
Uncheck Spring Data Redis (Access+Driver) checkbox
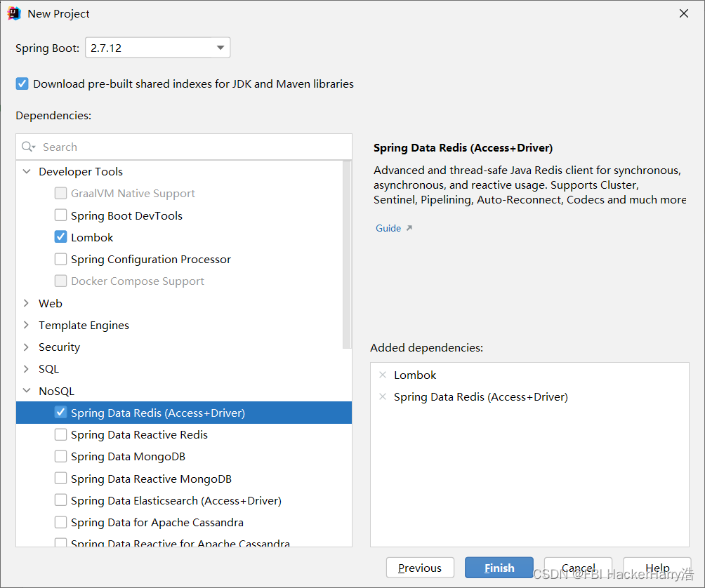point(60,413)
